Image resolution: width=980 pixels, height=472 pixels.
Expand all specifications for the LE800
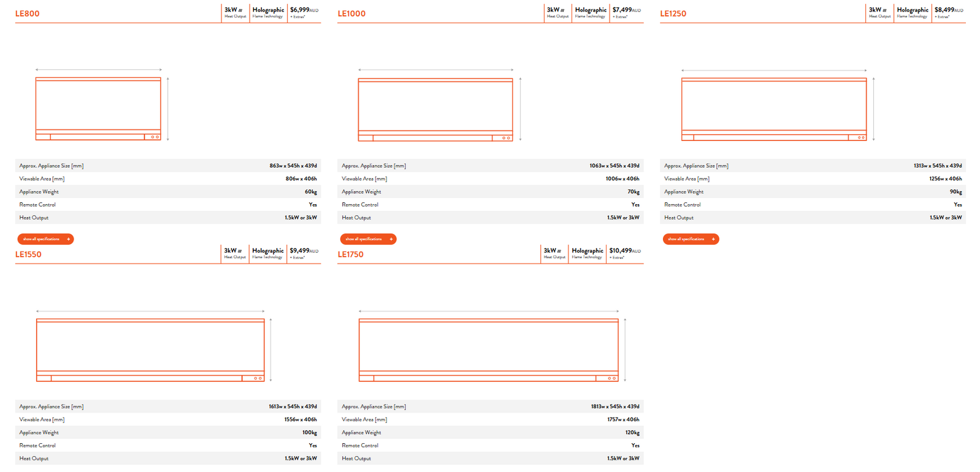(x=45, y=239)
